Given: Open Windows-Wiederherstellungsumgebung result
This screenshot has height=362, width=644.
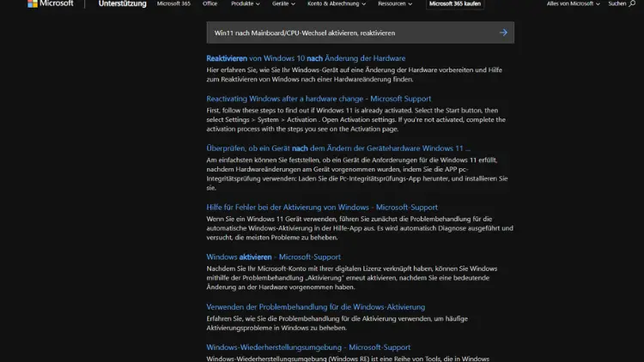Looking at the screenshot, I should click(x=308, y=347).
